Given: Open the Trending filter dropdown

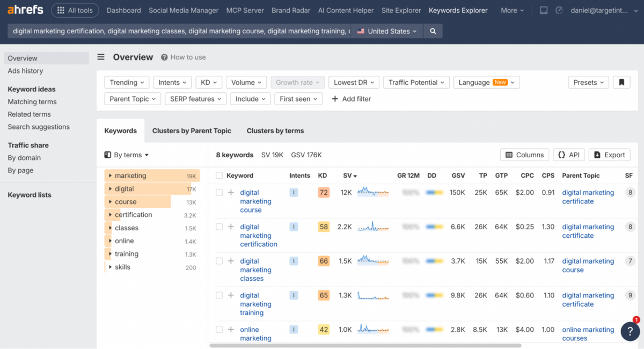Looking at the screenshot, I should point(127,82).
